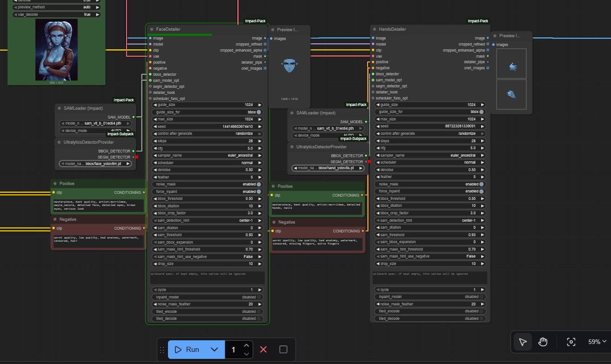The width and height of the screenshot is (611, 364).
Task: Click the bbox_crop_factor field in HandsDetailer
Action: (430, 213)
